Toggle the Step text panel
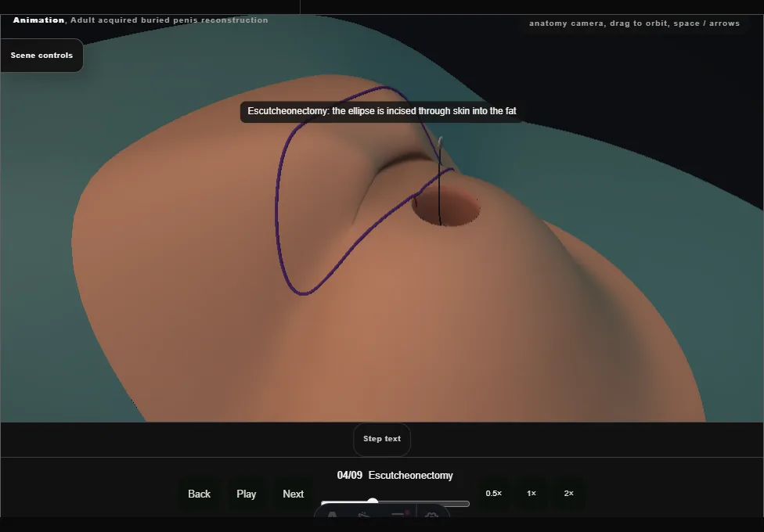Image resolution: width=764 pixels, height=532 pixels. coord(382,439)
